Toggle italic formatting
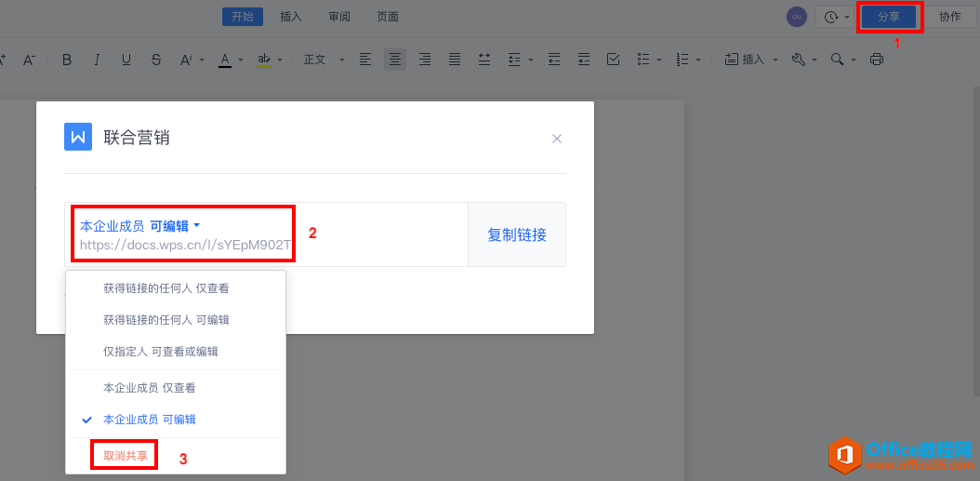Viewport: 980px width, 481px height. (97, 60)
